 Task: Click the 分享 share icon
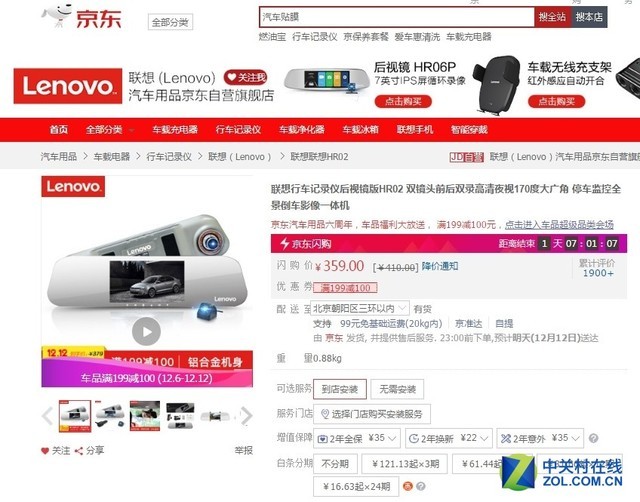click(x=79, y=451)
